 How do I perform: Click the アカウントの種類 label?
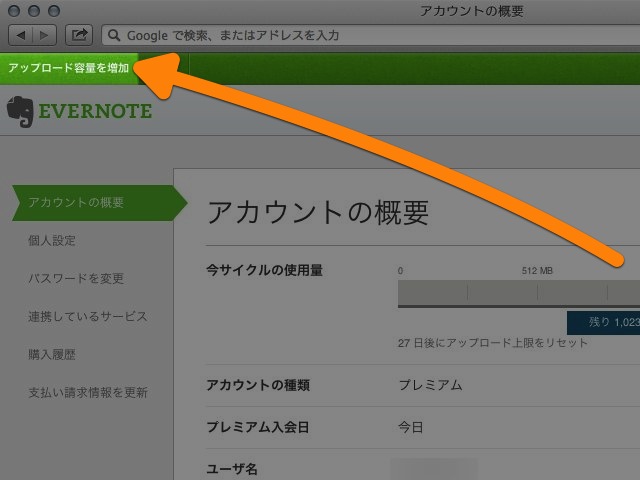point(258,385)
